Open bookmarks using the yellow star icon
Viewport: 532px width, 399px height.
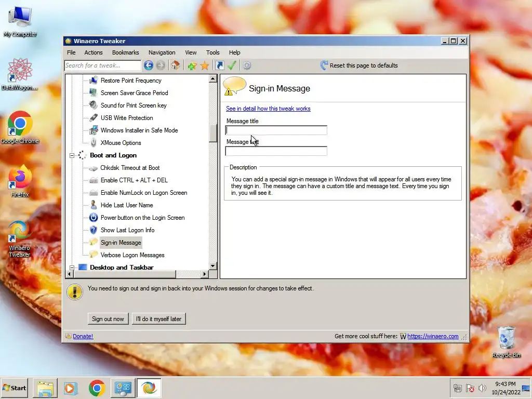pyautogui.click(x=205, y=65)
